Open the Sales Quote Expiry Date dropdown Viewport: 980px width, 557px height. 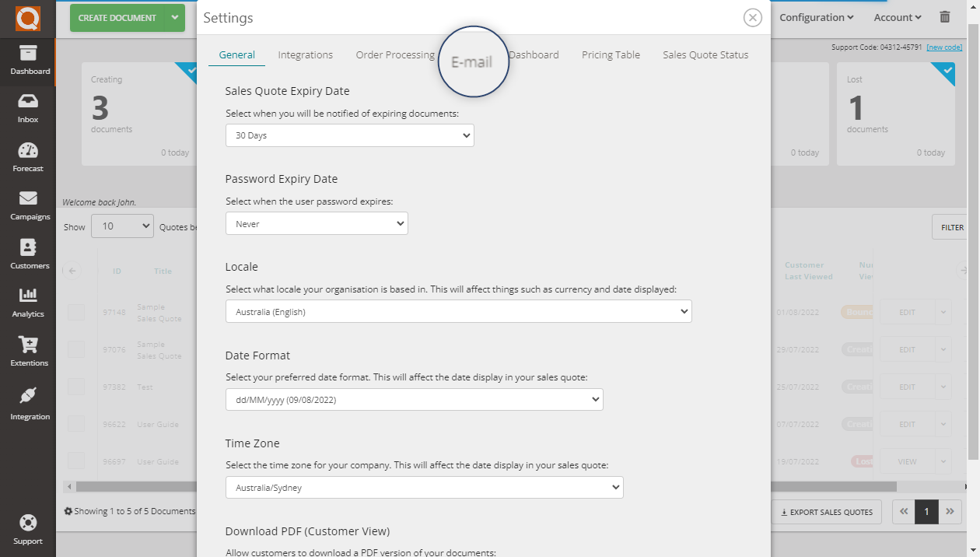point(349,135)
